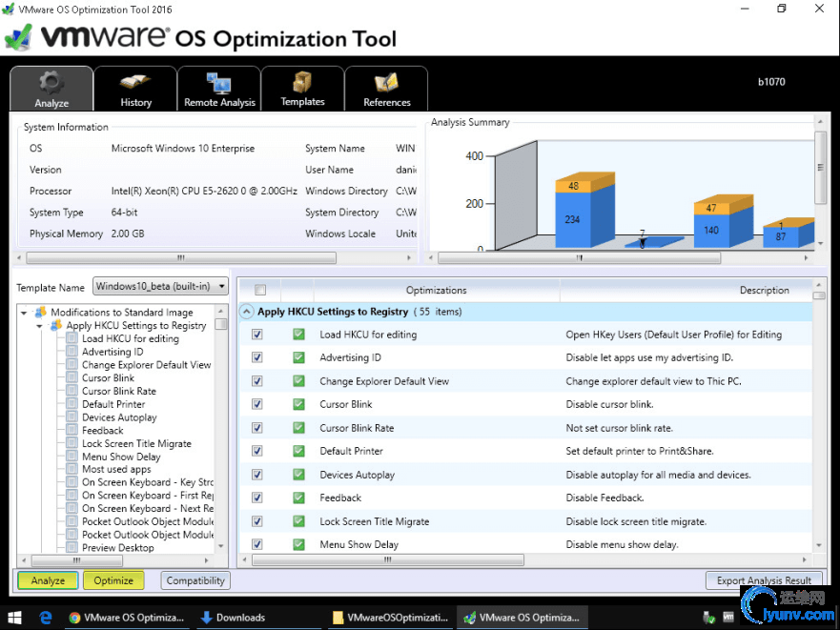This screenshot has width=840, height=630.
Task: Toggle Cursor Blink checkbox in template tree
Action: click(x=72, y=377)
